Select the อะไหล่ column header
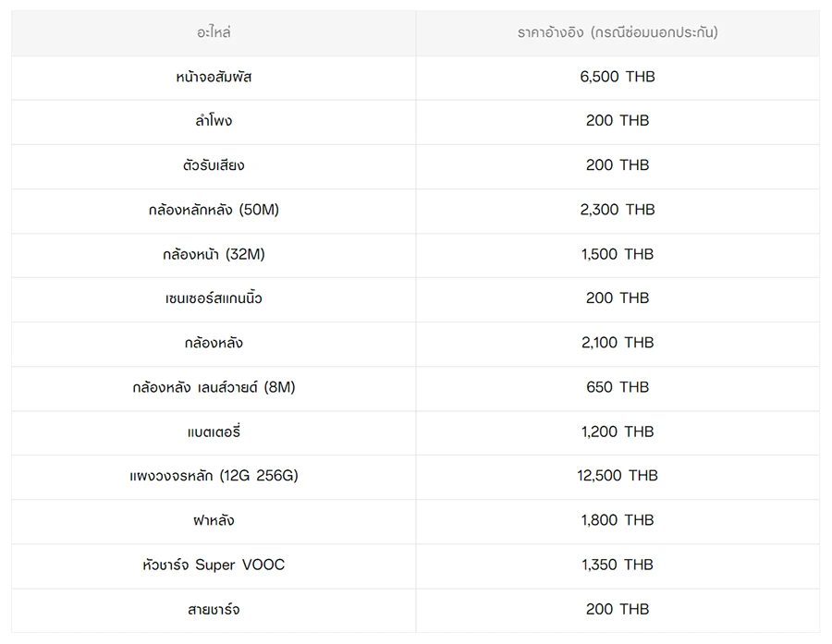 [214, 33]
